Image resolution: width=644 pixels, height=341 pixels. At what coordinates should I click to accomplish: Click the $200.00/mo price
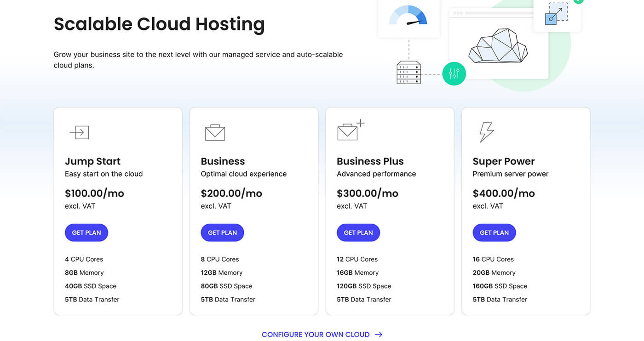(231, 193)
